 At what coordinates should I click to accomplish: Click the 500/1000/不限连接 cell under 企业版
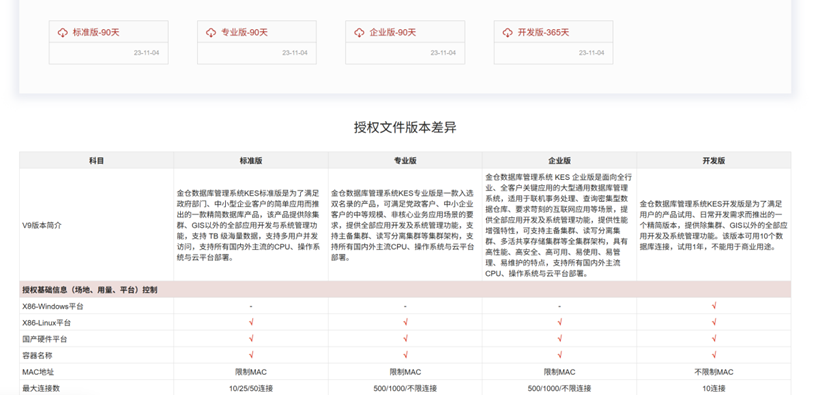click(x=559, y=388)
